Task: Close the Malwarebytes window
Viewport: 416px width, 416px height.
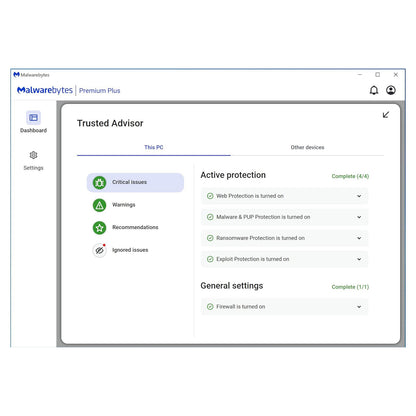Action: tap(396, 75)
